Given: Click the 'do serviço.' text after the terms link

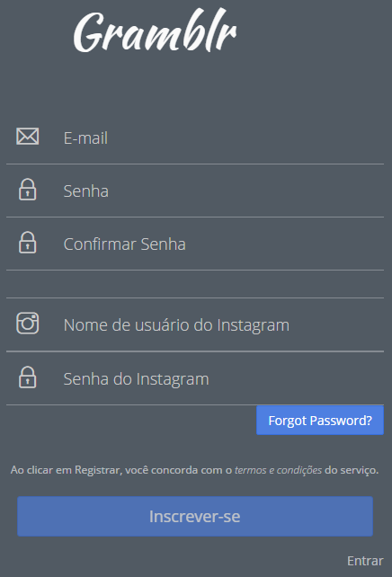Looking at the screenshot, I should (x=352, y=470).
